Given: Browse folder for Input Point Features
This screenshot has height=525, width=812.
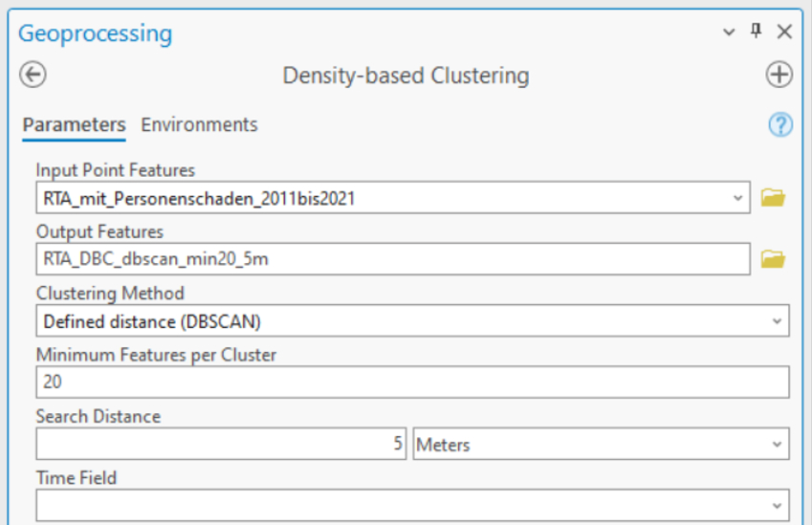Looking at the screenshot, I should (x=773, y=198).
